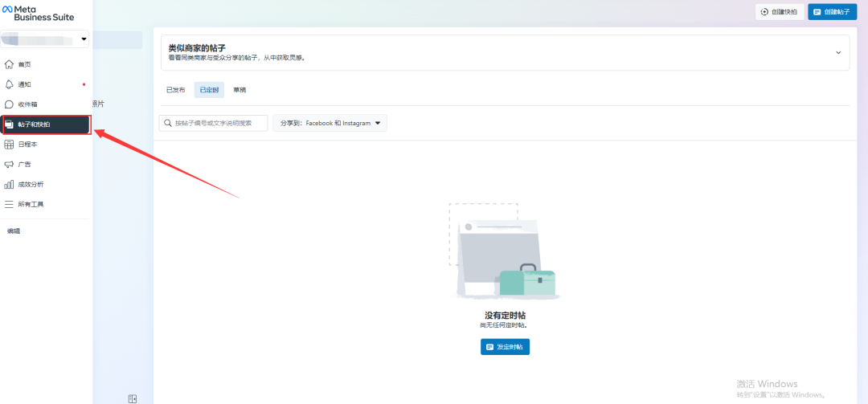Open the 分享到 Facebook 和 Instagram dropdown
Screen dimensions: 868x404
click(330, 123)
